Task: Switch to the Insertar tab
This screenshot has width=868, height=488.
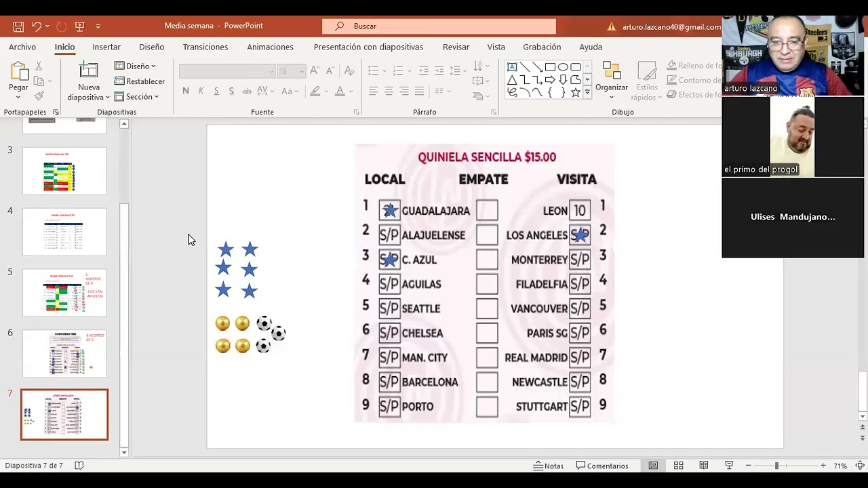Action: tap(106, 47)
